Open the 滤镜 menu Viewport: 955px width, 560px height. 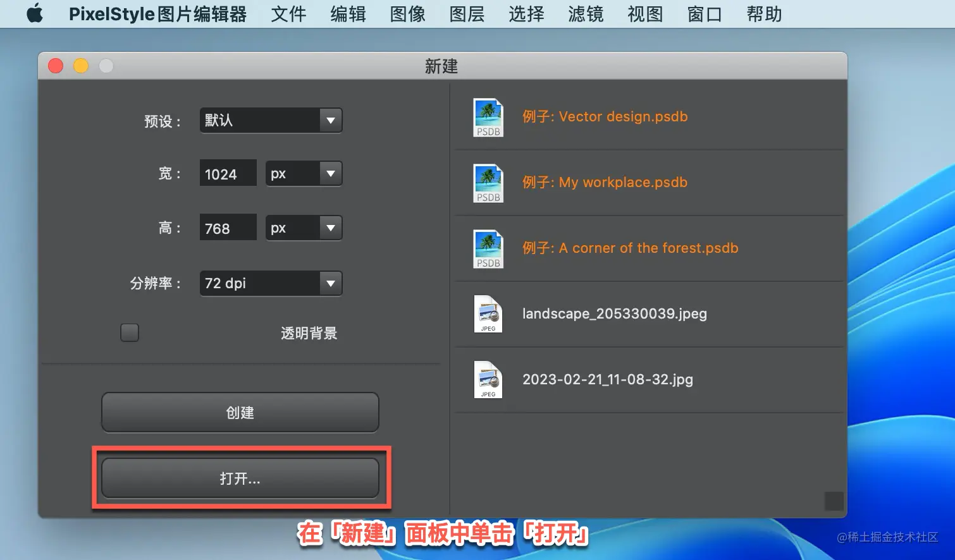click(586, 14)
